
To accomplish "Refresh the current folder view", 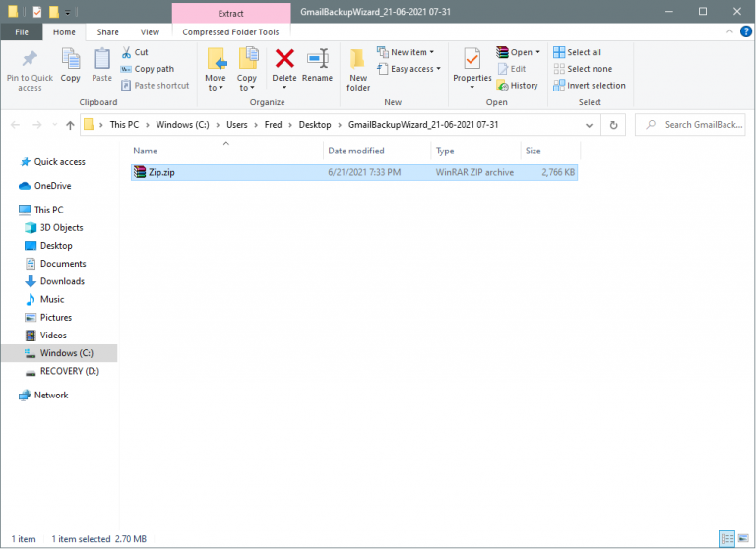I will [614, 125].
